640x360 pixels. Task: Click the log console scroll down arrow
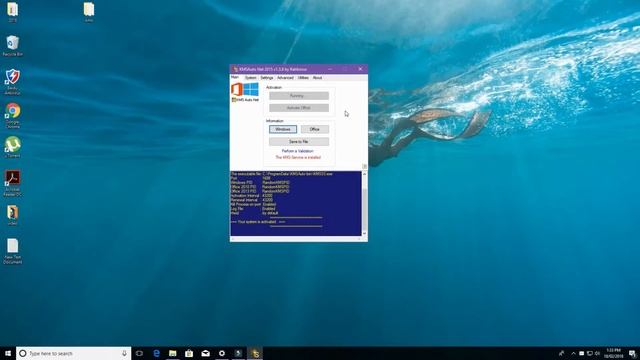[x=364, y=233]
